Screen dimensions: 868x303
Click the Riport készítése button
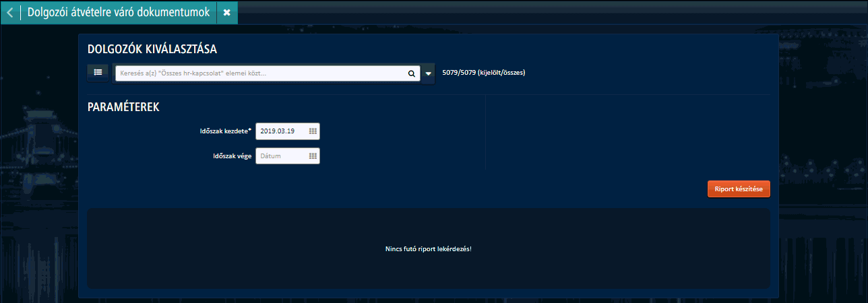click(738, 190)
